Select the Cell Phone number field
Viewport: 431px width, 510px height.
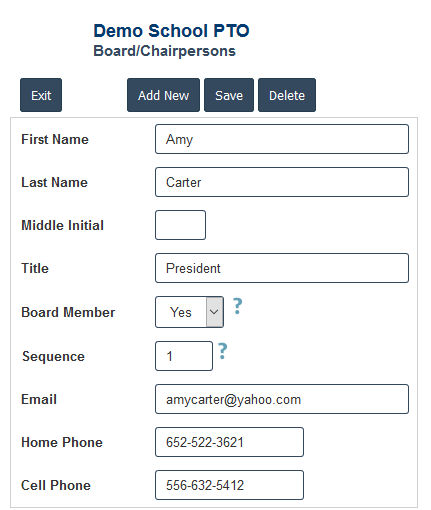click(x=229, y=485)
